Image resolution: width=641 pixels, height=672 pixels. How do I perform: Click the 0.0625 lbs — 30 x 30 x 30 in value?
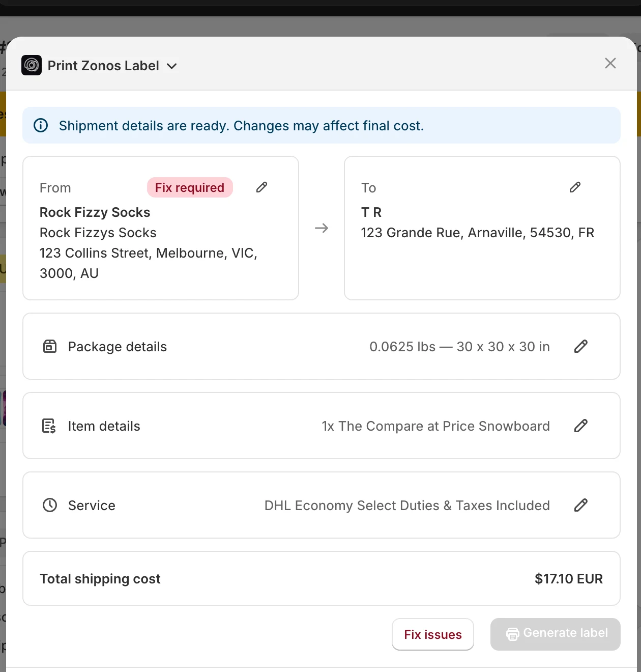pos(460,347)
